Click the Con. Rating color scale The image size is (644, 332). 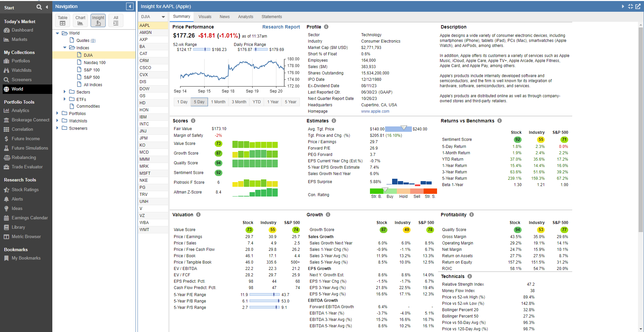click(403, 191)
